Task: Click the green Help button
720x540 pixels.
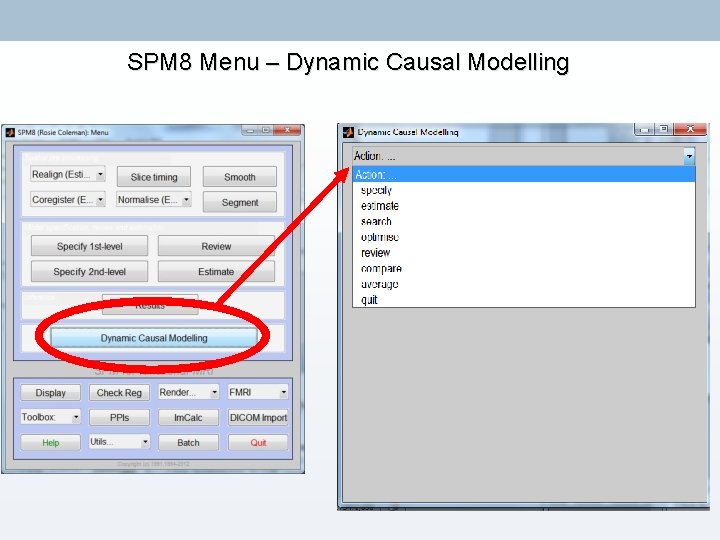Action: pos(51,443)
